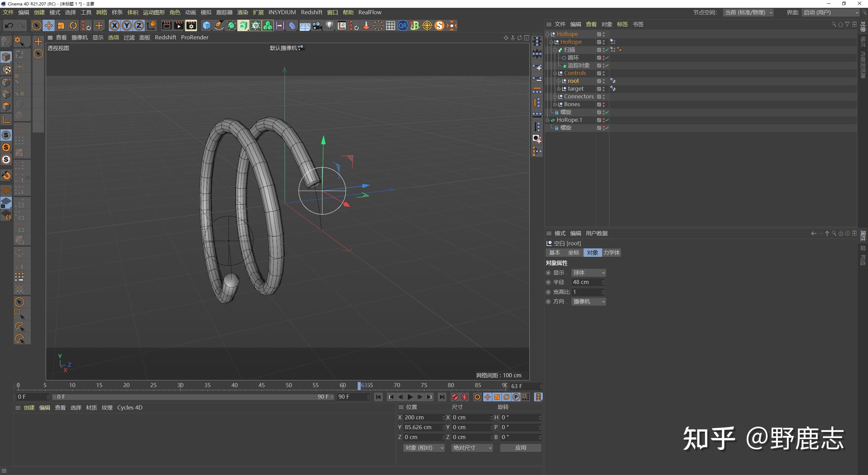
Task: Click the 应用 button
Action: click(520, 448)
